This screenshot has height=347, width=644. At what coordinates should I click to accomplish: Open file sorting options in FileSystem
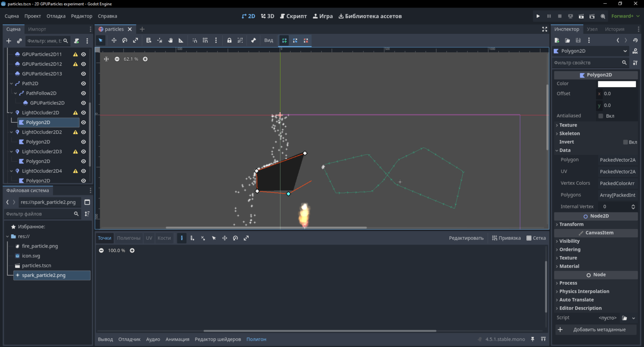[x=87, y=214]
